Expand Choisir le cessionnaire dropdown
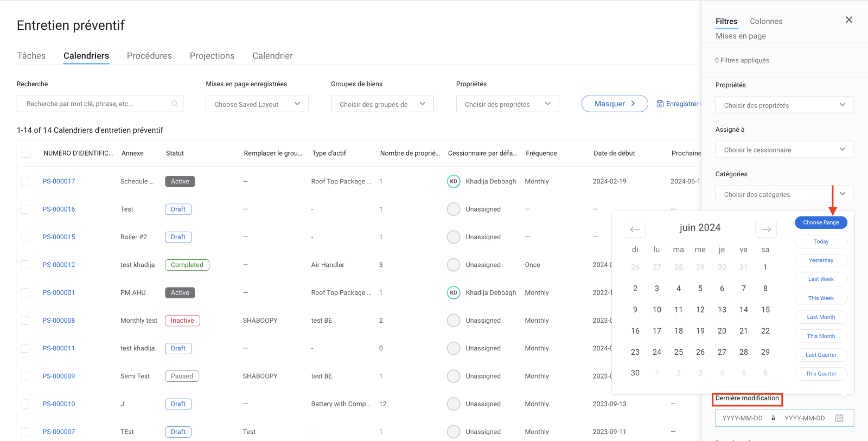The height and width of the screenshot is (441, 868). click(784, 150)
